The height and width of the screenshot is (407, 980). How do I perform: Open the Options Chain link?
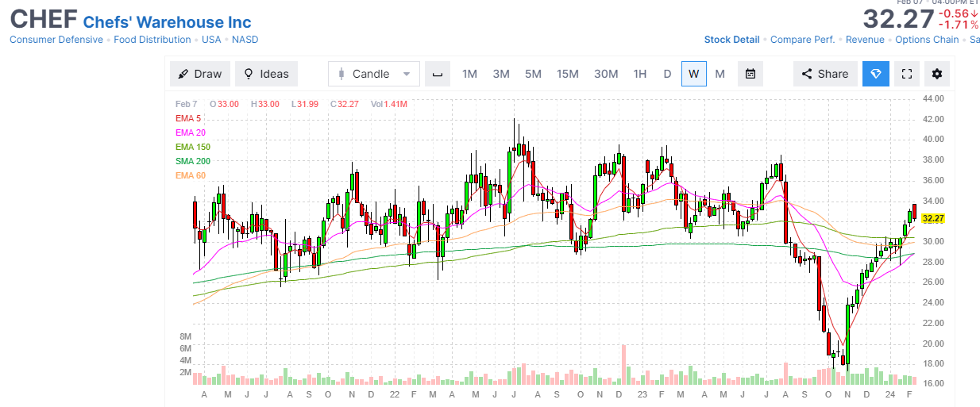tap(927, 40)
